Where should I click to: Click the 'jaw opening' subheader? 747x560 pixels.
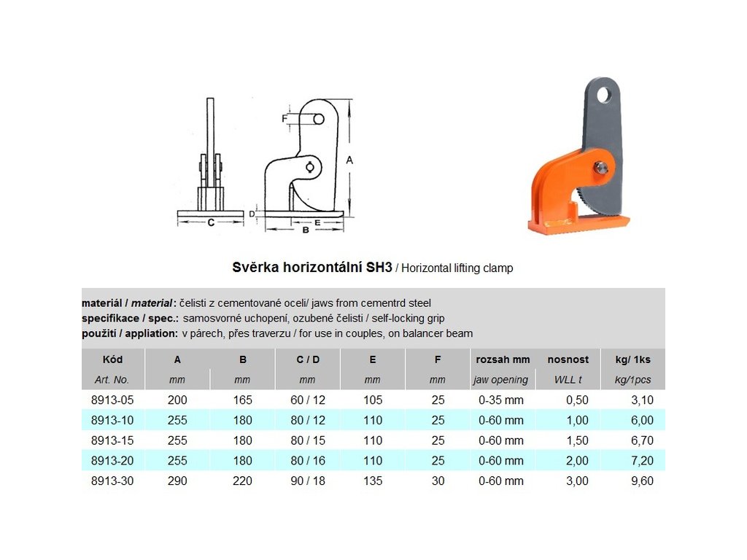point(500,380)
